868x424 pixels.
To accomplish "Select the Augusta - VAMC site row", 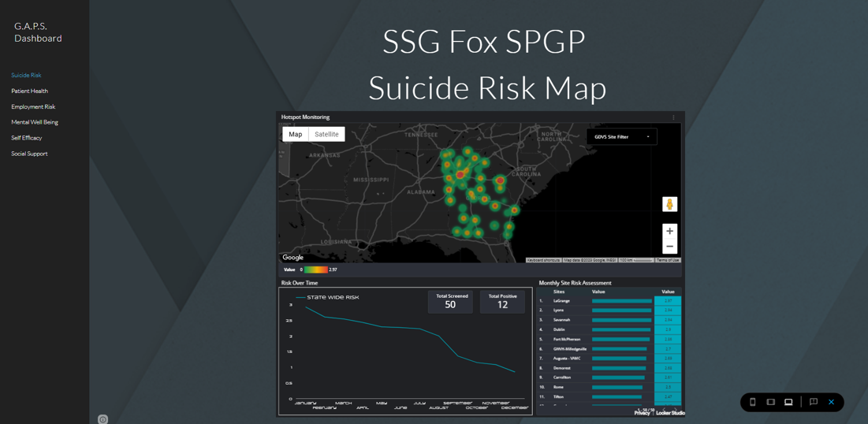I will tap(609, 359).
